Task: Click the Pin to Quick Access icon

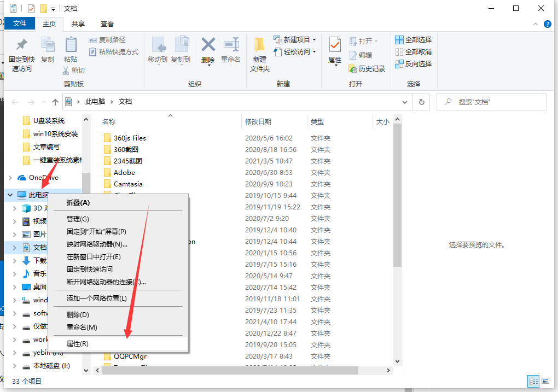Action: (x=22, y=46)
